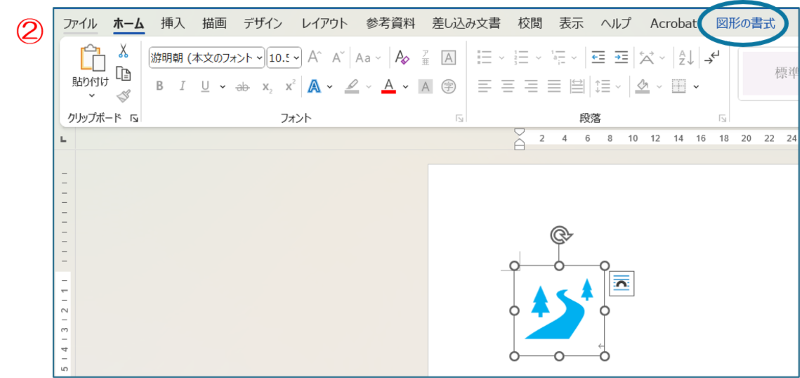Image resolution: width=800 pixels, height=378 pixels.
Task: Align the paragraph to the left
Action: (x=484, y=87)
